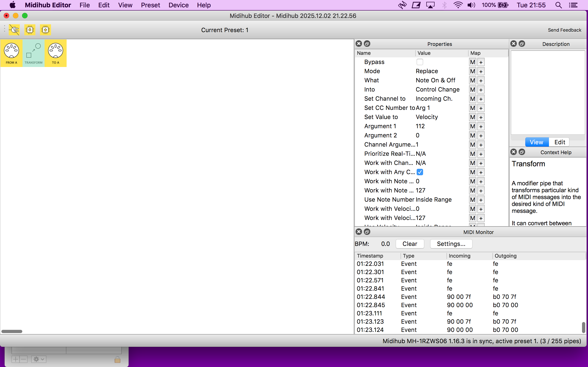
Task: Open the Into dropdown showing Control Change
Action: 437,89
